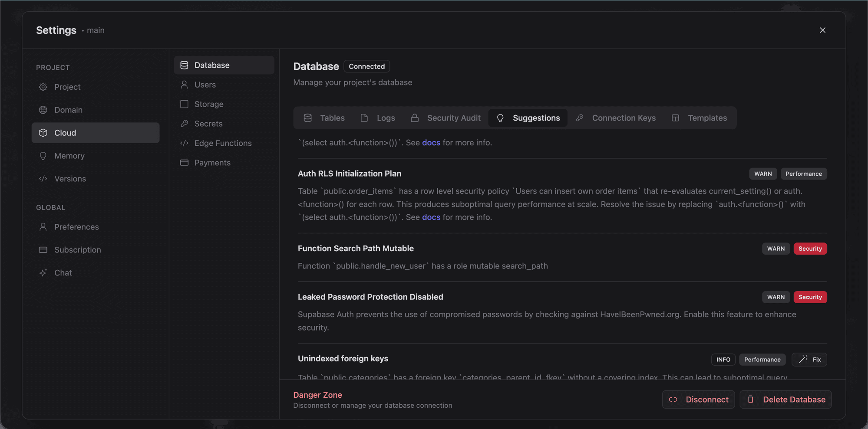Open Users section in Cloud menu
This screenshot has height=429, width=868.
(205, 85)
